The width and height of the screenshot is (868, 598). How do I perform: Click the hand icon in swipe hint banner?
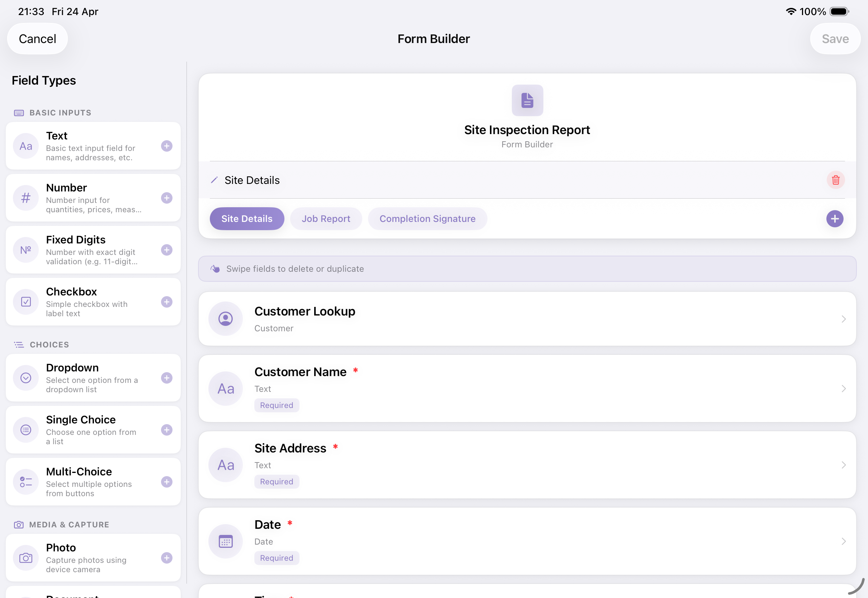(x=215, y=269)
